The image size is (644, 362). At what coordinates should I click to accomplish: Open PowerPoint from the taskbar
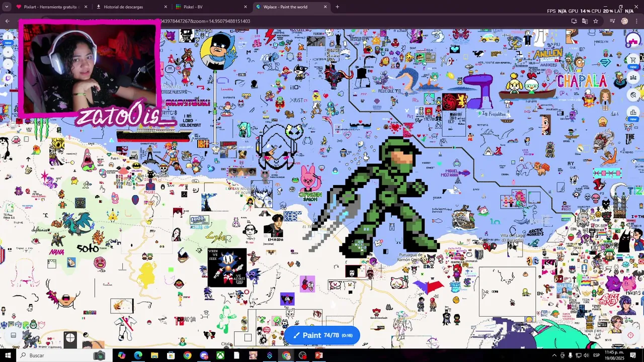point(318,355)
